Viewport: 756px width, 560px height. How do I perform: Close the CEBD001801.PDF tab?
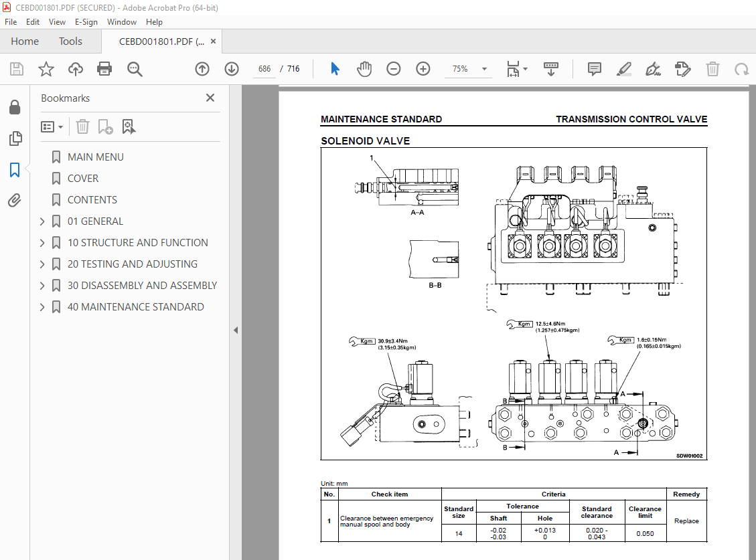213,41
